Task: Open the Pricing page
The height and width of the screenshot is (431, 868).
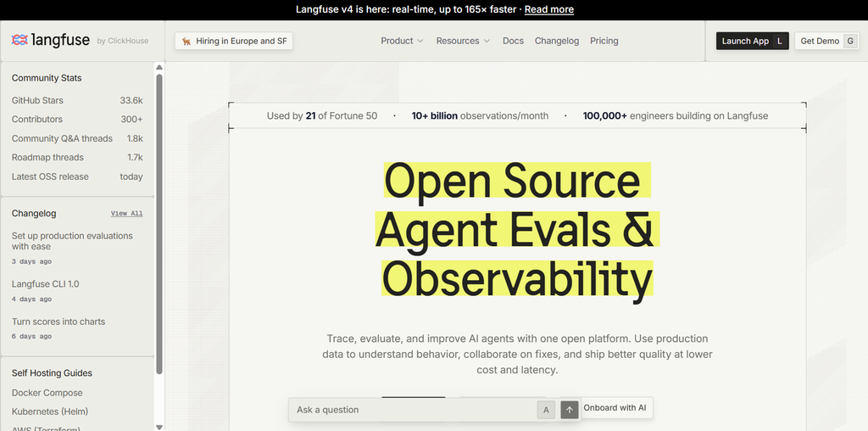Action: point(604,41)
